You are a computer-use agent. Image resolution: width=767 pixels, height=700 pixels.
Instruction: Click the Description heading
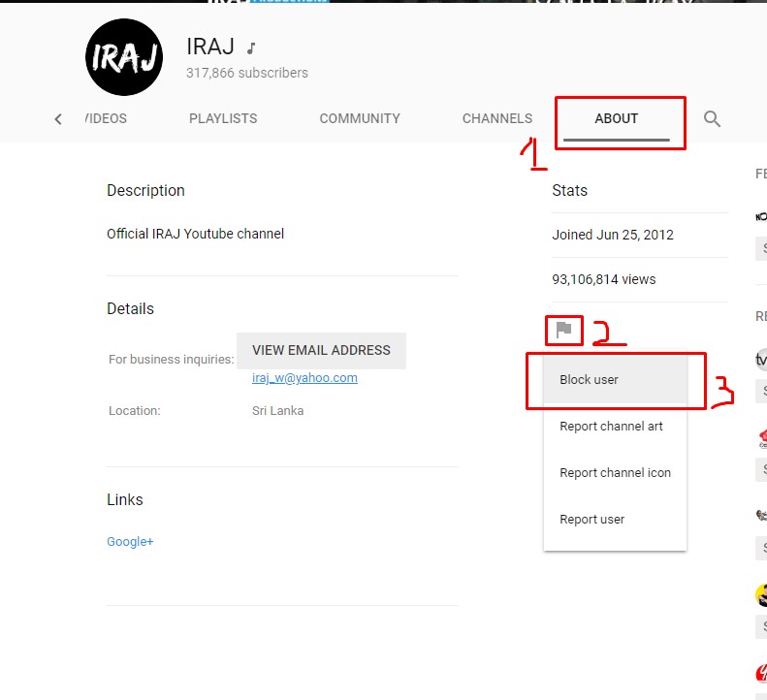tap(145, 190)
